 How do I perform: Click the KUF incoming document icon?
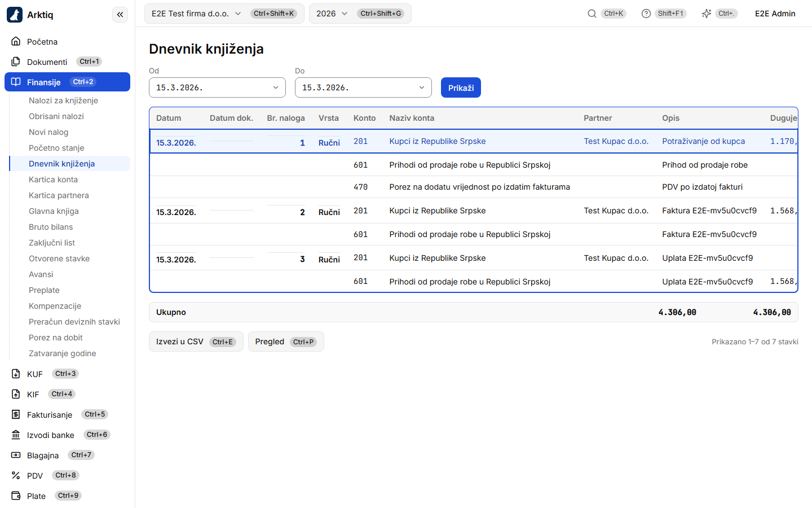[16, 374]
